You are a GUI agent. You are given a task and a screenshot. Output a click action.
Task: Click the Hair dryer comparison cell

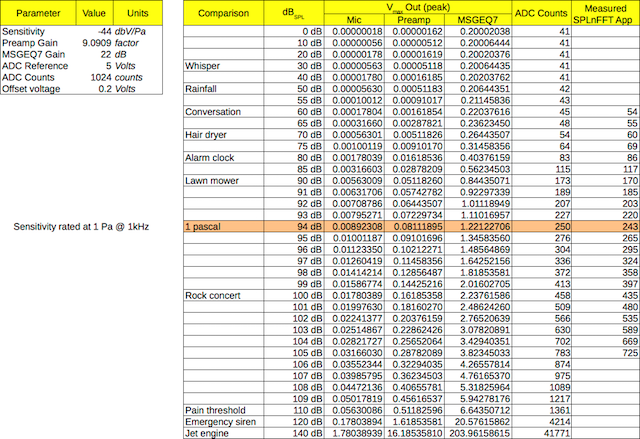pos(207,135)
